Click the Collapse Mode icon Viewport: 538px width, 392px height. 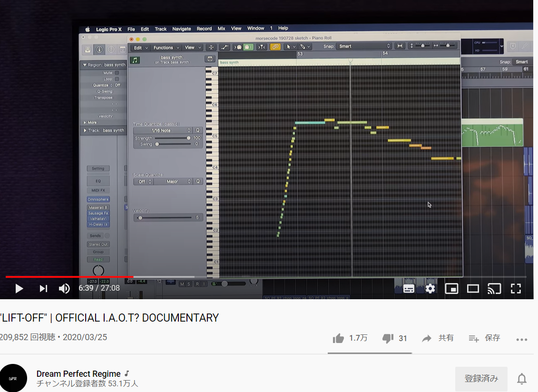211,48
